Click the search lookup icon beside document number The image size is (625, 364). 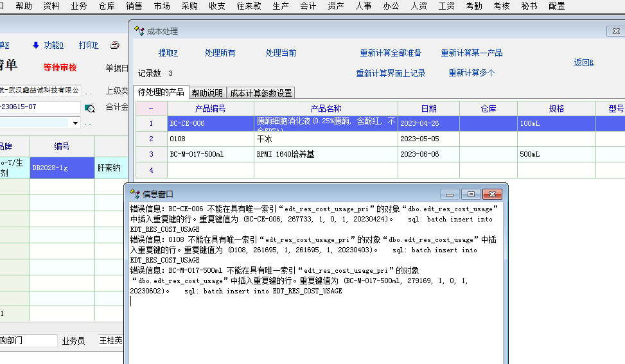[90, 108]
